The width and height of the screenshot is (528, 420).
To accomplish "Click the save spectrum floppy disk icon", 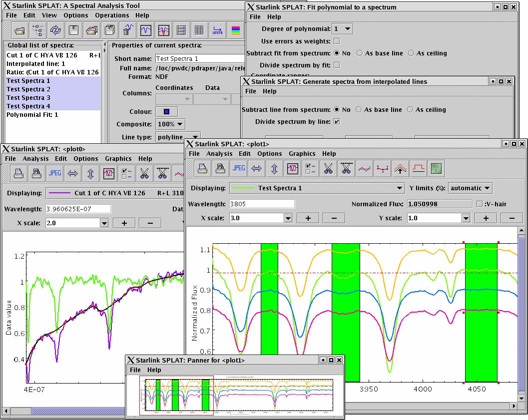I will point(74,30).
